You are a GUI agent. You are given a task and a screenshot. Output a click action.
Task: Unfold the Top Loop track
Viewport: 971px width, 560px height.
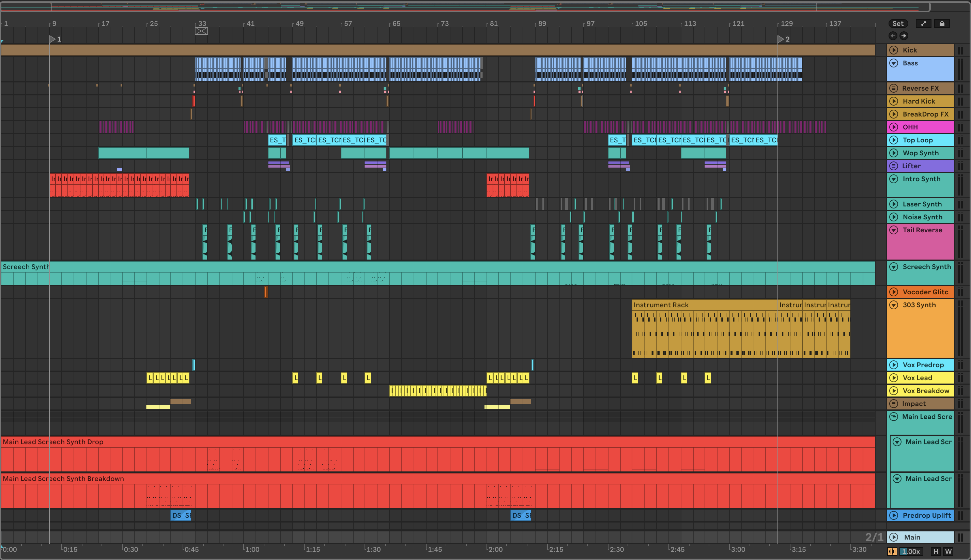click(894, 140)
